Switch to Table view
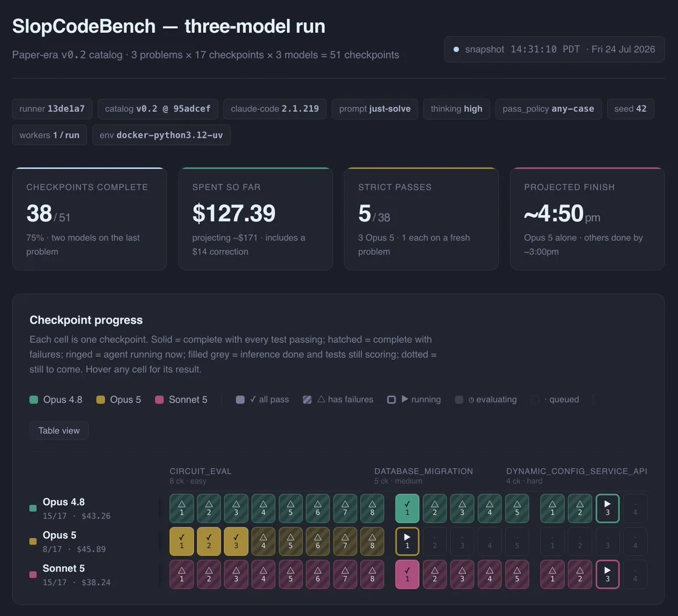 pos(59,431)
